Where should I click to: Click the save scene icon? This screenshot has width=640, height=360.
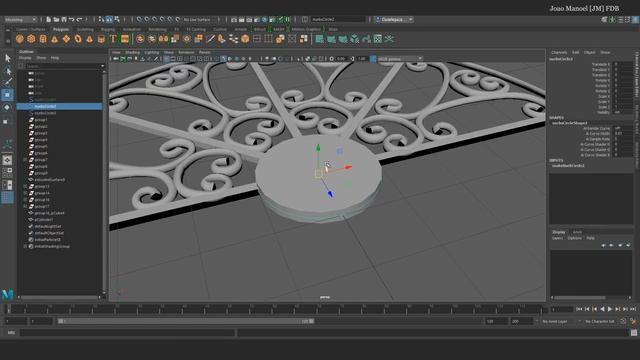tap(63, 20)
